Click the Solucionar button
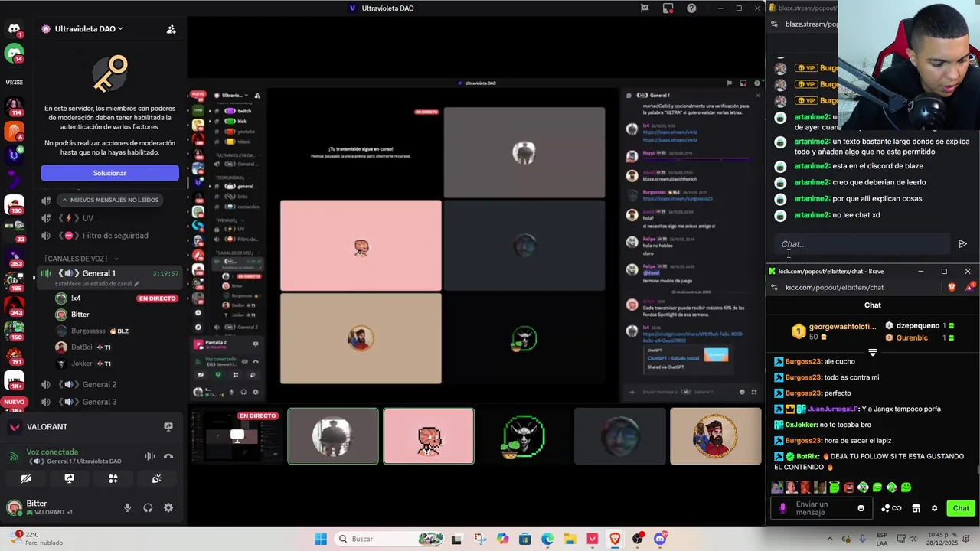980x551 pixels. 109,173
